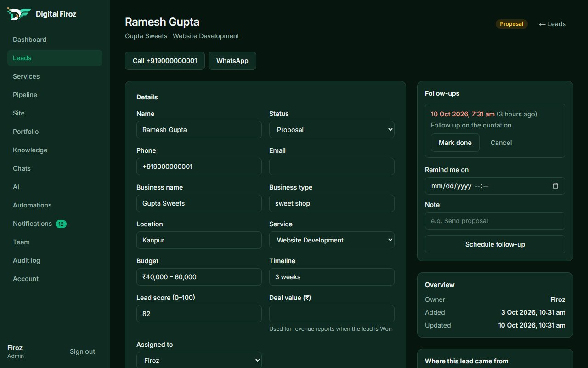Image resolution: width=588 pixels, height=368 pixels.
Task: Open the calendar picker in Remind me on
Action: point(555,186)
